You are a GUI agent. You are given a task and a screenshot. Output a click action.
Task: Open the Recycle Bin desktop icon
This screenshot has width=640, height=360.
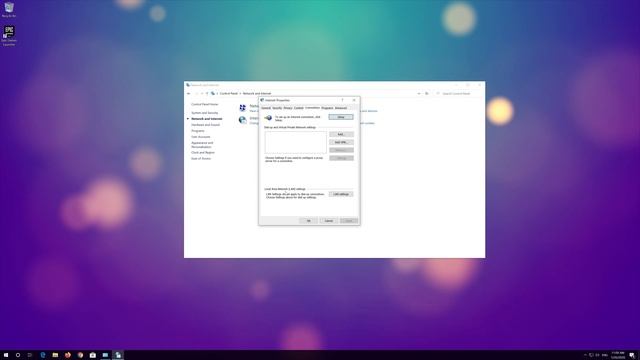click(9, 10)
